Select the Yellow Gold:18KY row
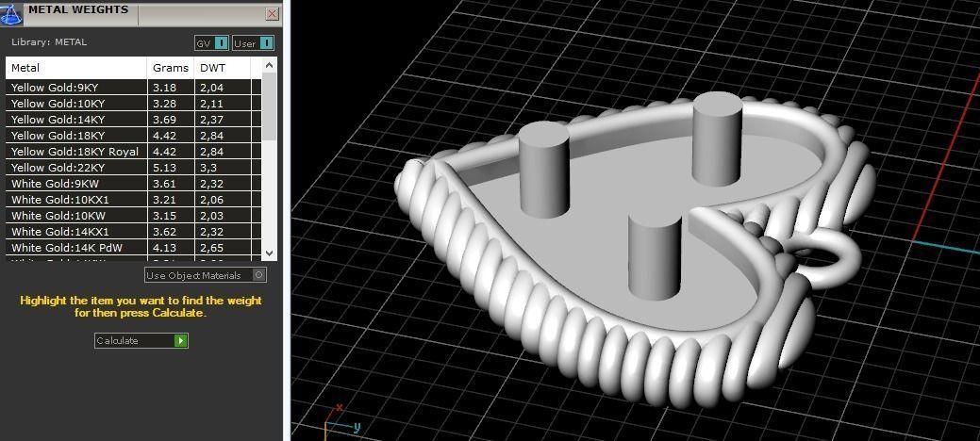This screenshot has height=441, width=980. [x=133, y=136]
